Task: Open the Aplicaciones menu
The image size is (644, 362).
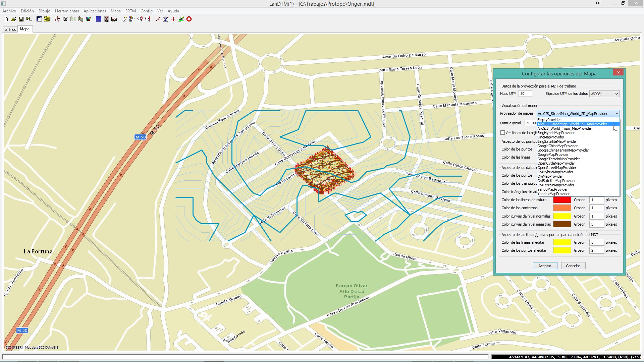Action: point(95,11)
